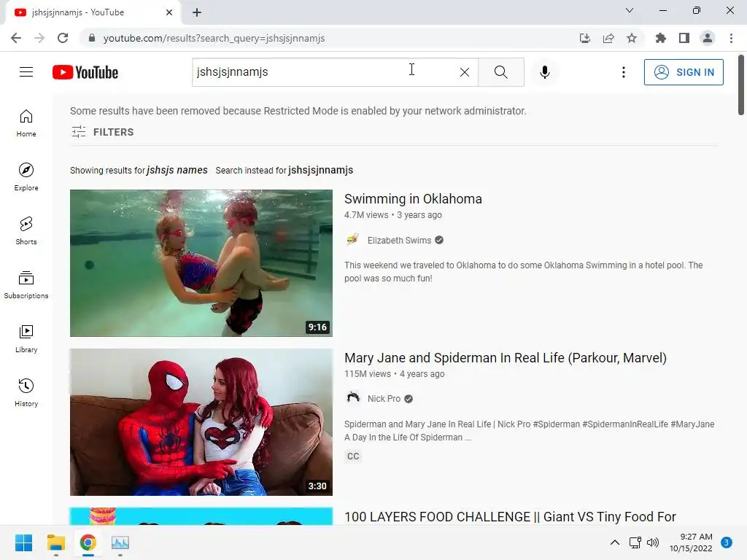This screenshot has width=747, height=560.
Task: Open the Chrome profile avatar
Action: click(x=708, y=38)
